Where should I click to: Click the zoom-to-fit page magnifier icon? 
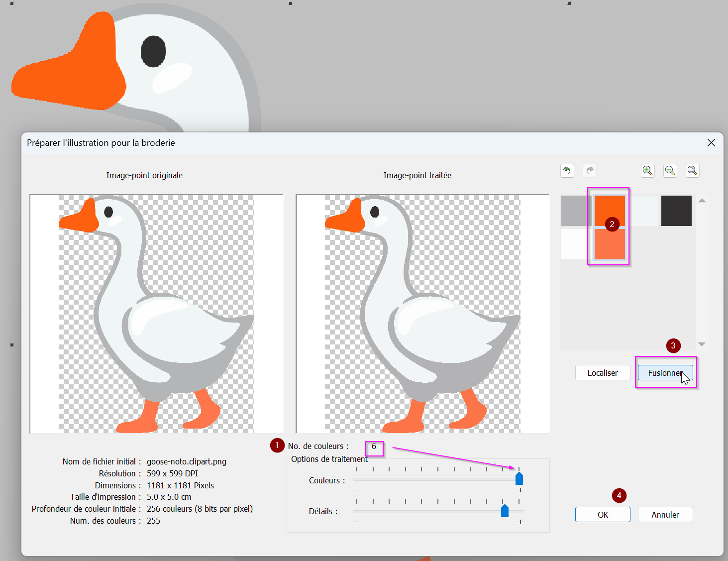tap(692, 171)
